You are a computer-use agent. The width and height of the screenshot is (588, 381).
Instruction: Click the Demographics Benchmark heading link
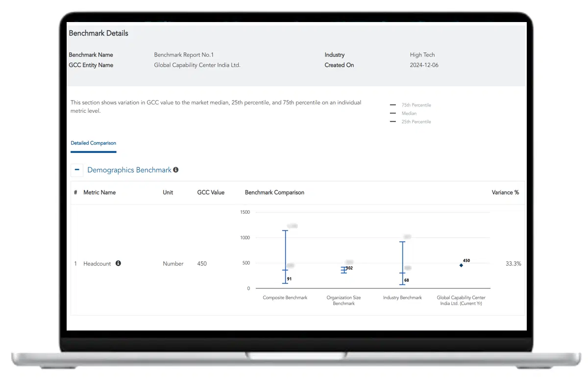click(129, 170)
